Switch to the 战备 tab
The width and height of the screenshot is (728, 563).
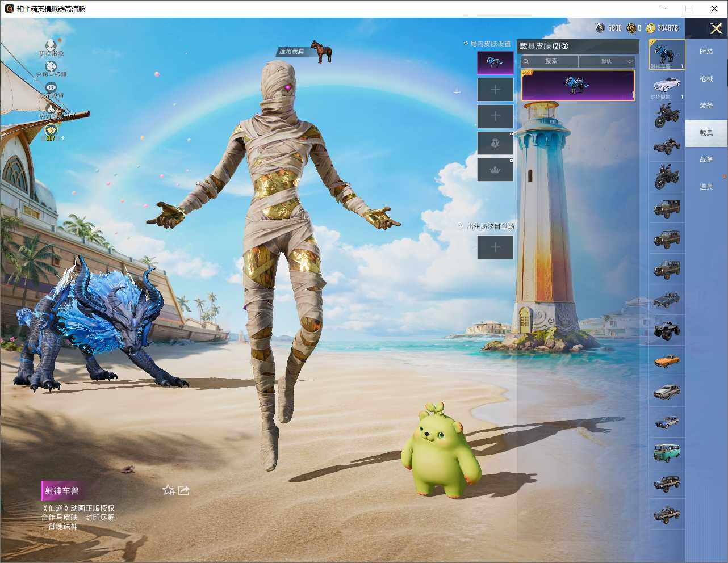click(706, 159)
